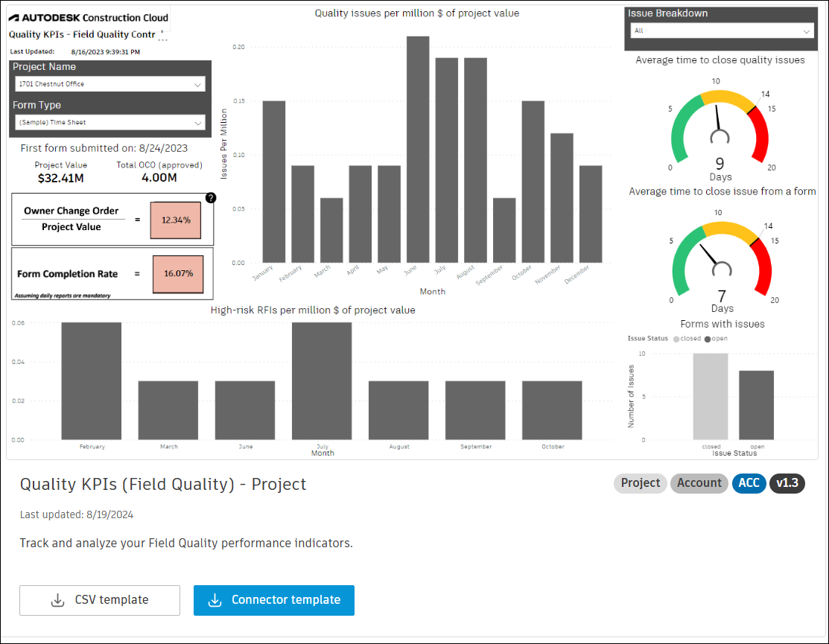Viewport: 829px width, 644px height.
Task: Click the 'Quality issues per million $' chart title
Action: [x=417, y=13]
